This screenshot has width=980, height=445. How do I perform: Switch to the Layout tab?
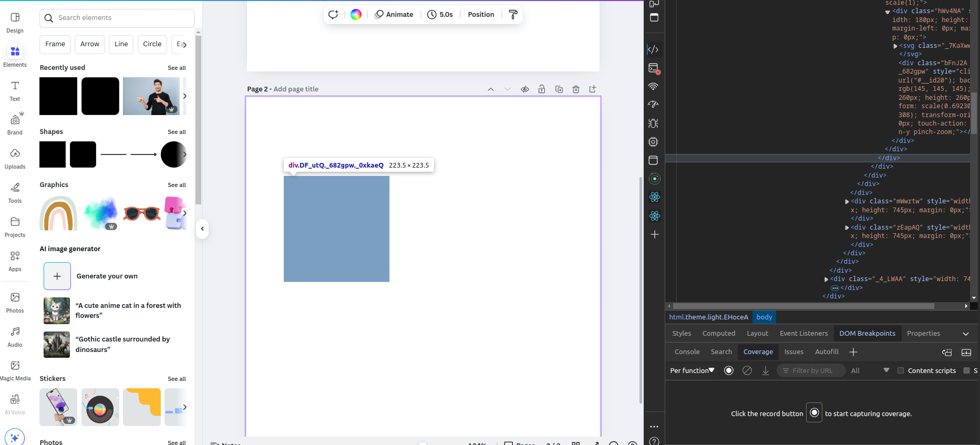tap(757, 334)
